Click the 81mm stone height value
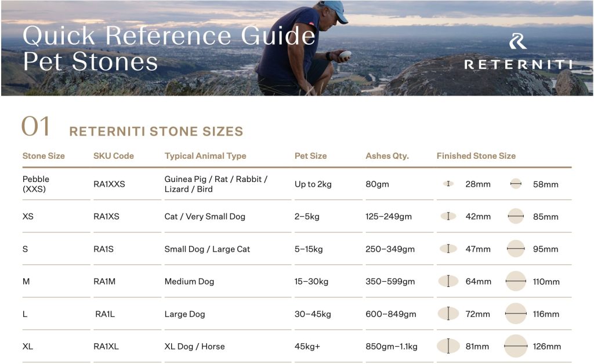Viewport: 594px width, 364px height. pyautogui.click(x=477, y=346)
